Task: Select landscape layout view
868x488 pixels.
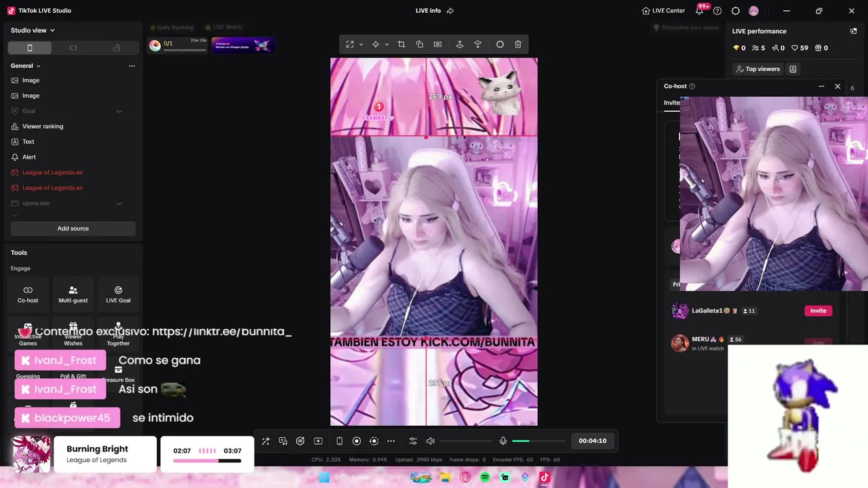Action: pos(73,48)
